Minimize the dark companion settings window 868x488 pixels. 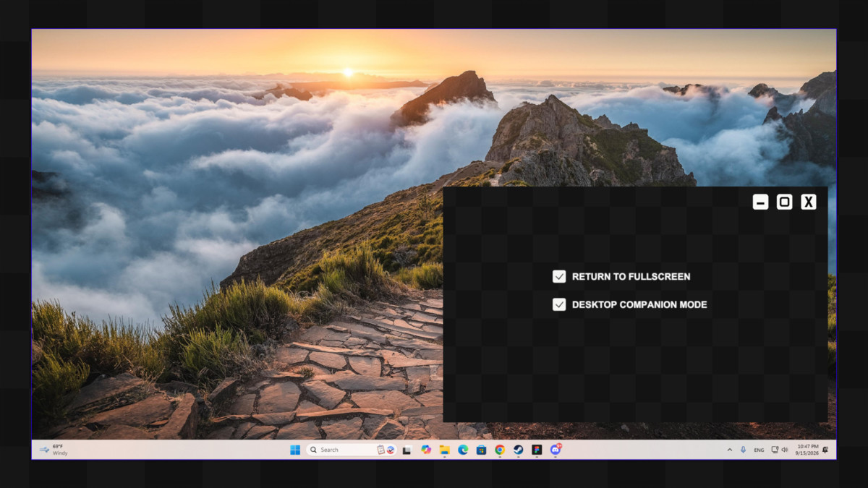pos(760,202)
